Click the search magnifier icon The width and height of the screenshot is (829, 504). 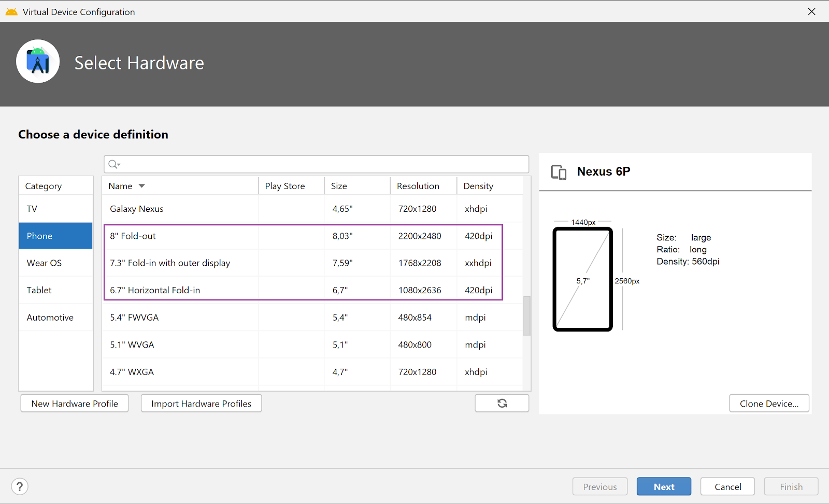coord(113,164)
